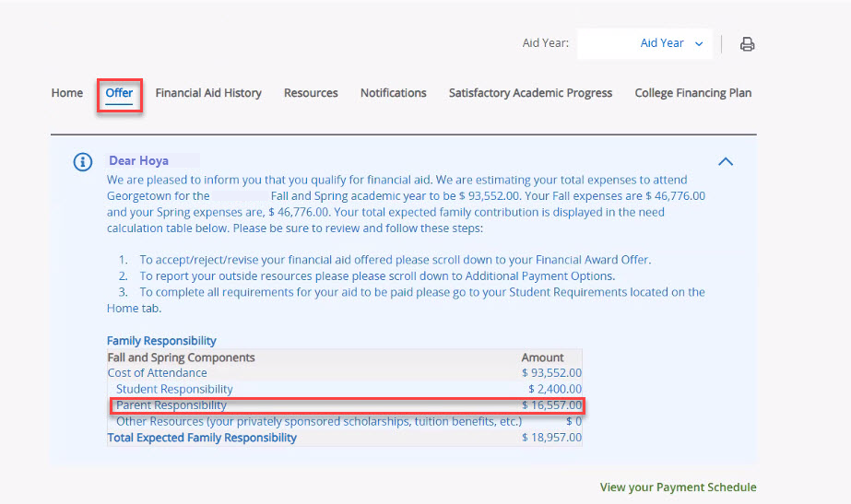Screen dimensions: 851x504
Task: Click the Family Responsibility table heading
Action: [x=161, y=341]
